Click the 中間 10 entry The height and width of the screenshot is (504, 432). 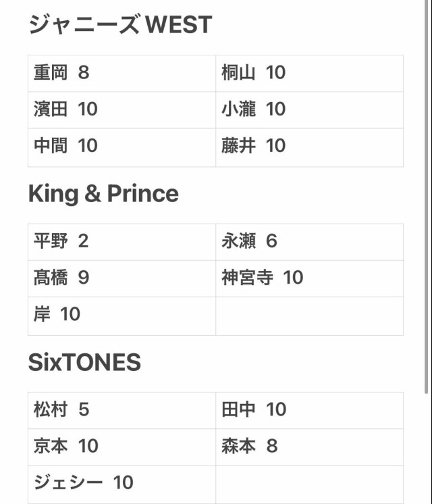click(x=122, y=147)
